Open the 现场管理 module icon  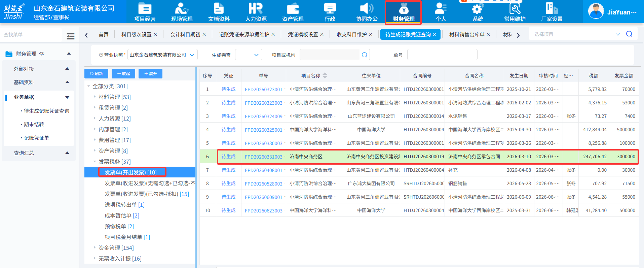coord(182,12)
